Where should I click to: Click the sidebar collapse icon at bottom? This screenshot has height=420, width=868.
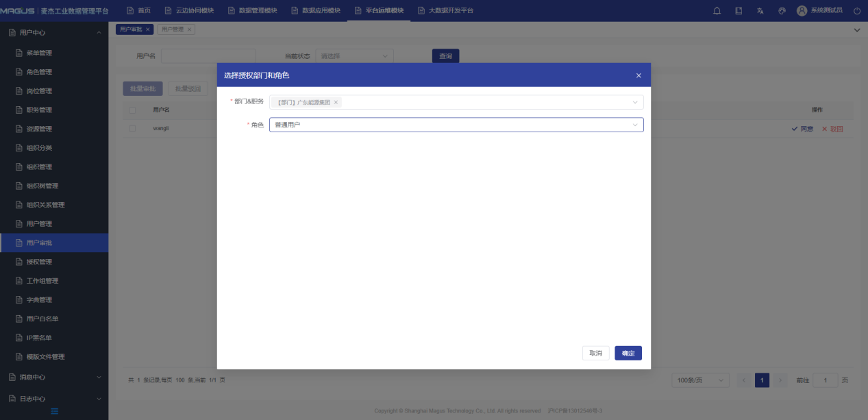(55, 411)
